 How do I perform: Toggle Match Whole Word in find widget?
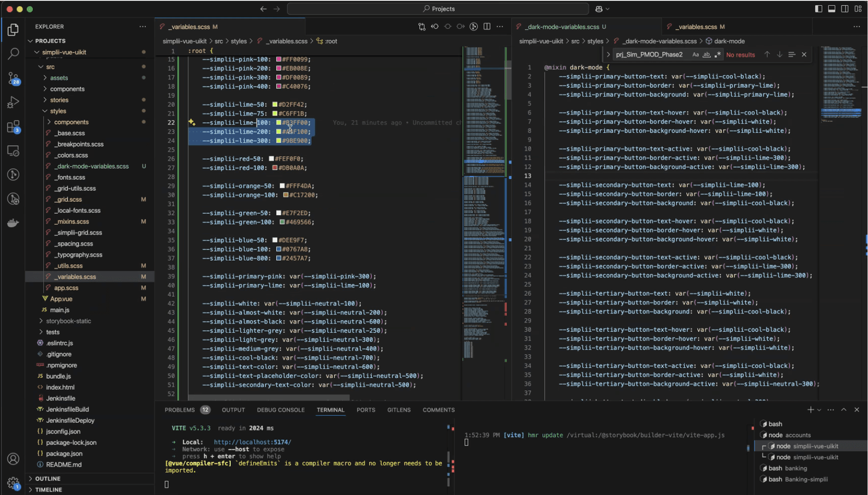point(706,54)
